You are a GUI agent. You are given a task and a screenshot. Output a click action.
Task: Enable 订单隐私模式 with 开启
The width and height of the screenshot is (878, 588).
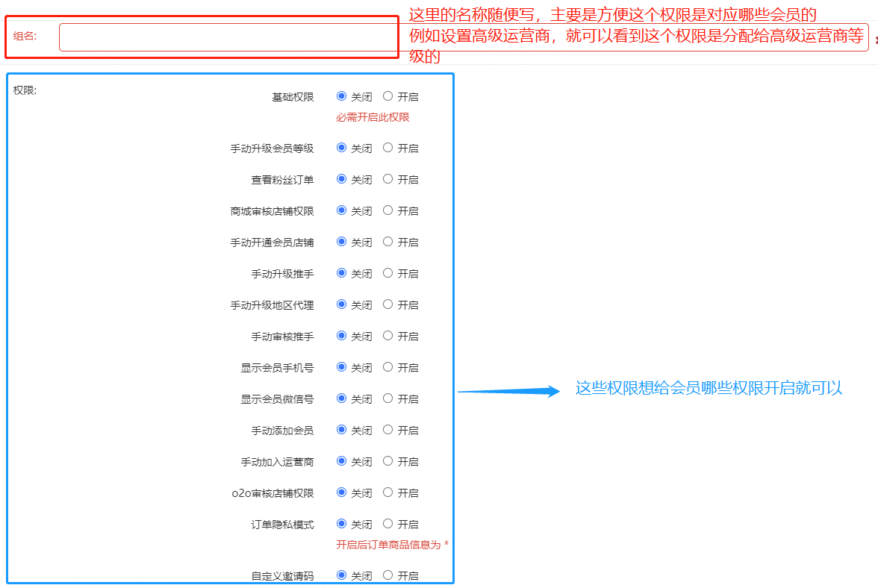tap(387, 524)
